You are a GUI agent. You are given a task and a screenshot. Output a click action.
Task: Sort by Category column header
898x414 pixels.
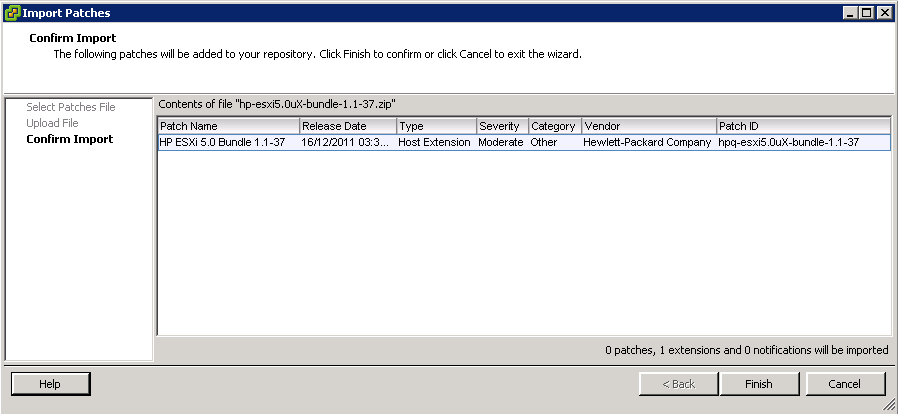point(555,126)
